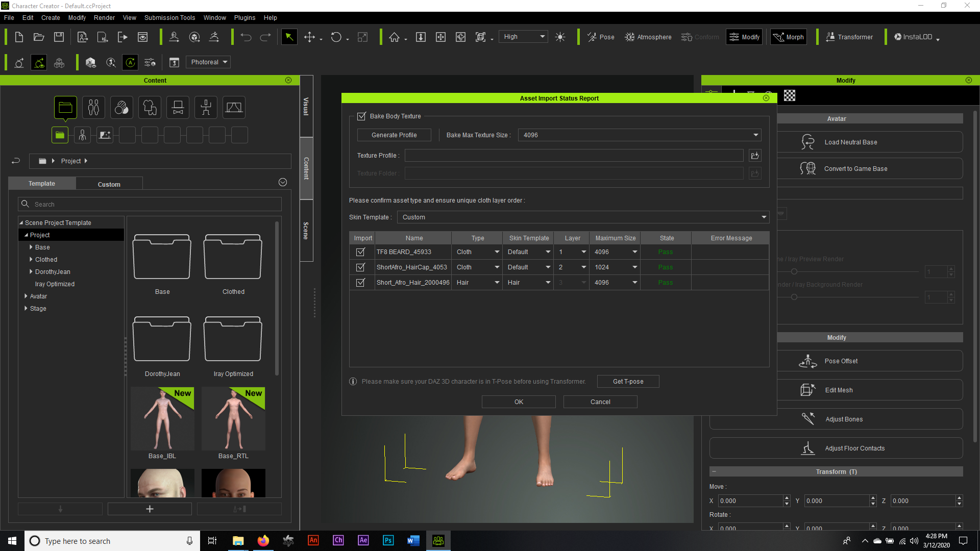This screenshot has width=980, height=551.
Task: Uncheck import for Short_Afro_Hair_2000496
Action: point(360,283)
